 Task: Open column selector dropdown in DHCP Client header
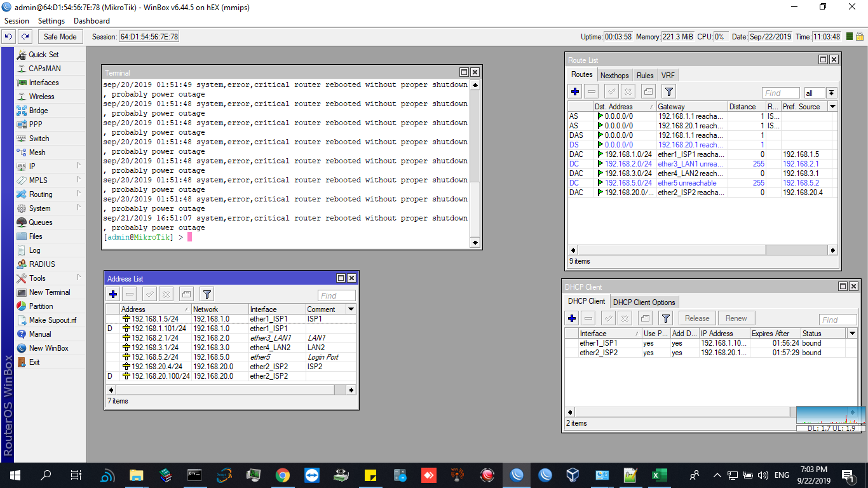point(852,334)
